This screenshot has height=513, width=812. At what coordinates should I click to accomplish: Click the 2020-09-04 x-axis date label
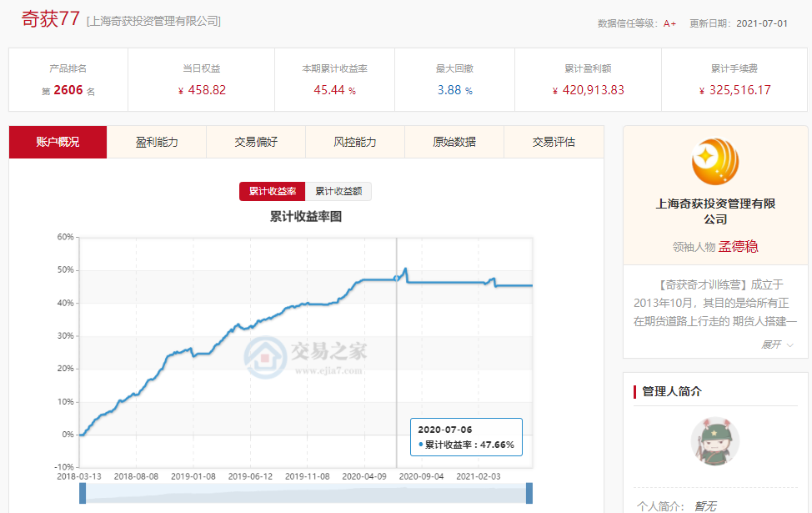click(421, 476)
